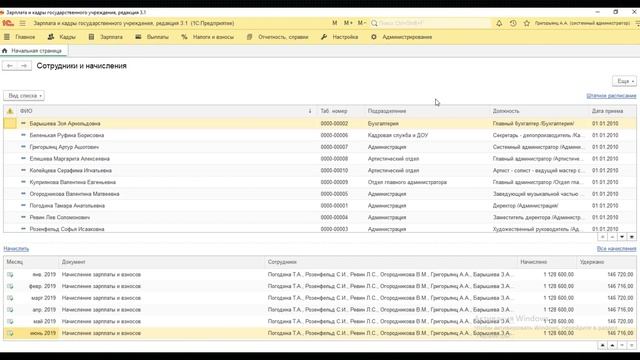
Task: Click Кадровая служба и ДОУ cell
Action: coord(398,135)
